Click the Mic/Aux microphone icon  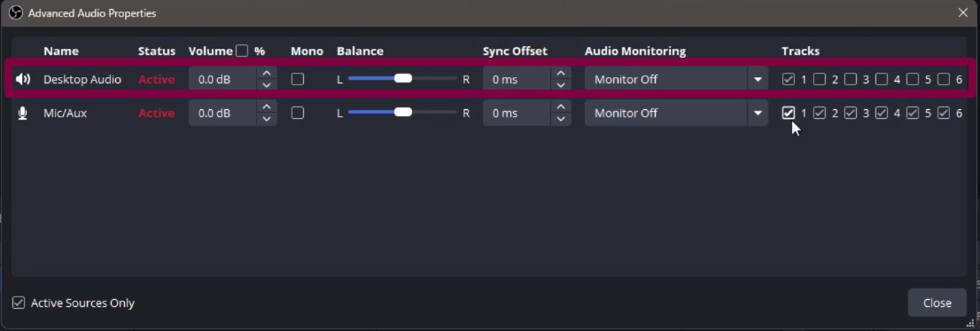pos(22,114)
